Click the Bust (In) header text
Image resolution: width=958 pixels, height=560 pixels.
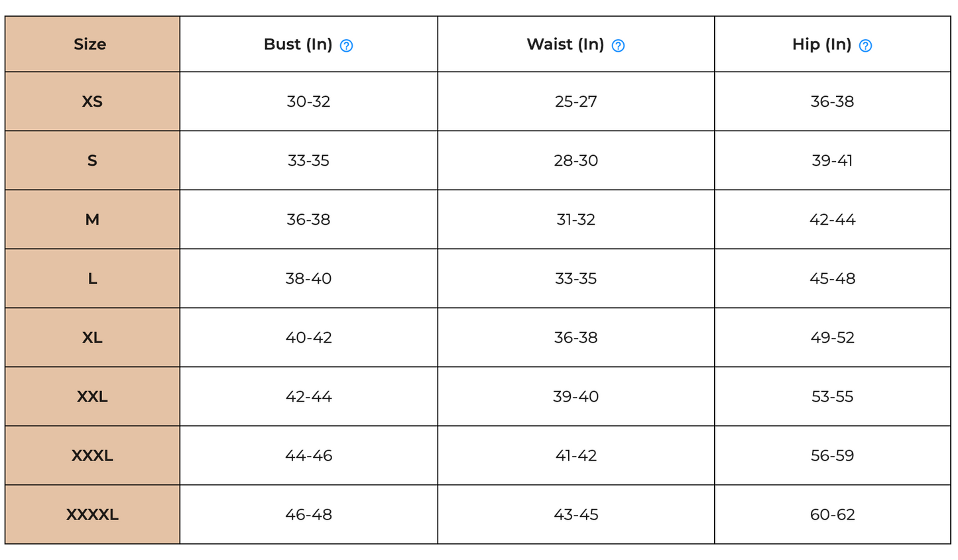[298, 44]
